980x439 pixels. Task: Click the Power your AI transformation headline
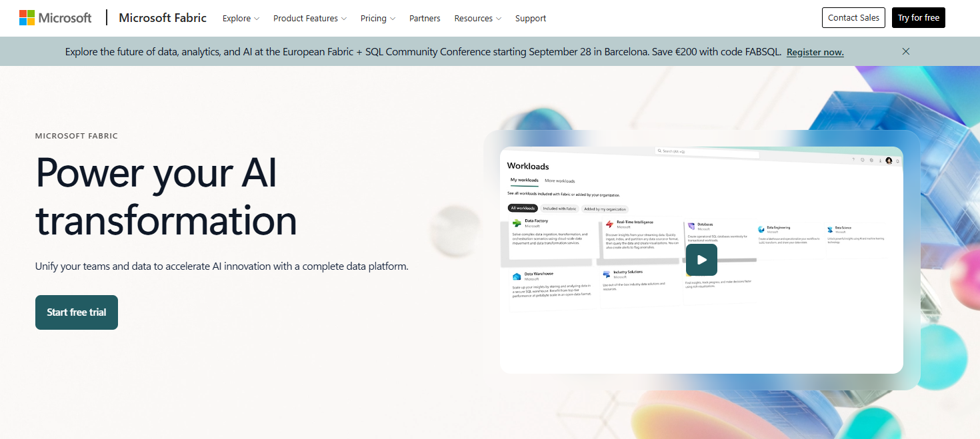tap(166, 197)
